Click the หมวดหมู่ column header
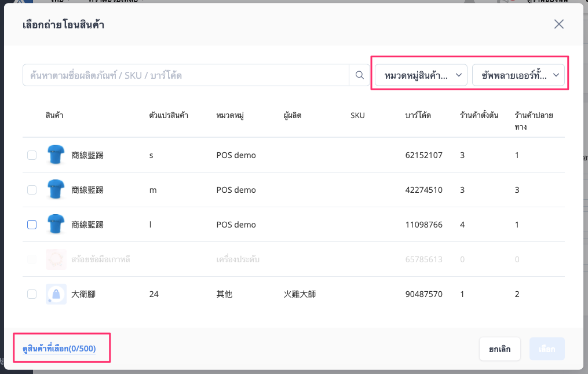This screenshot has height=374, width=588. point(230,115)
